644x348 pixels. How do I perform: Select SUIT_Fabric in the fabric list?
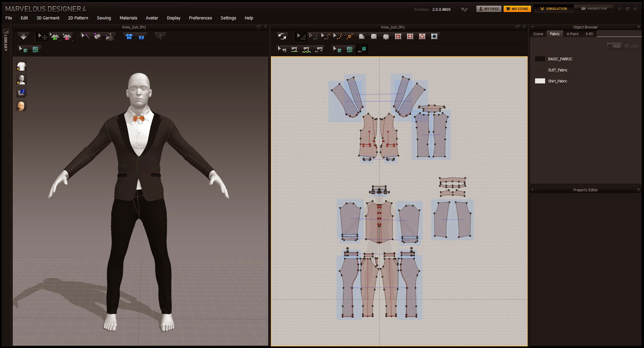pyautogui.click(x=557, y=70)
